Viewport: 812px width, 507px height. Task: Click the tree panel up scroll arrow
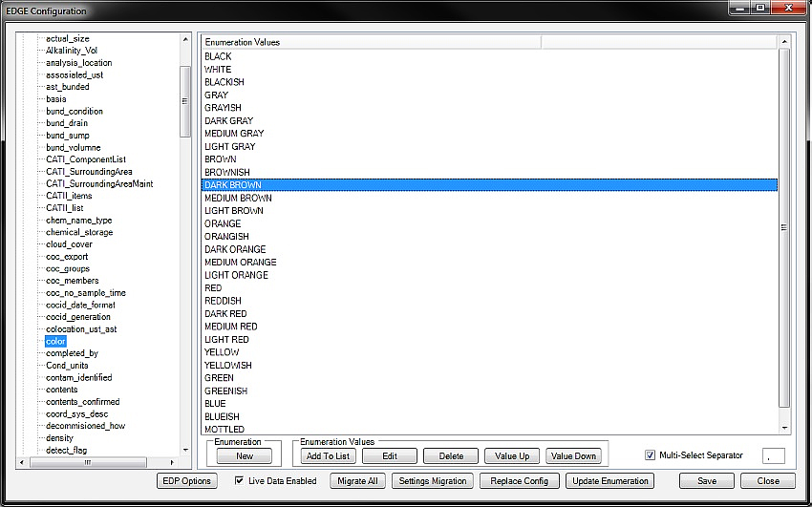pos(185,39)
